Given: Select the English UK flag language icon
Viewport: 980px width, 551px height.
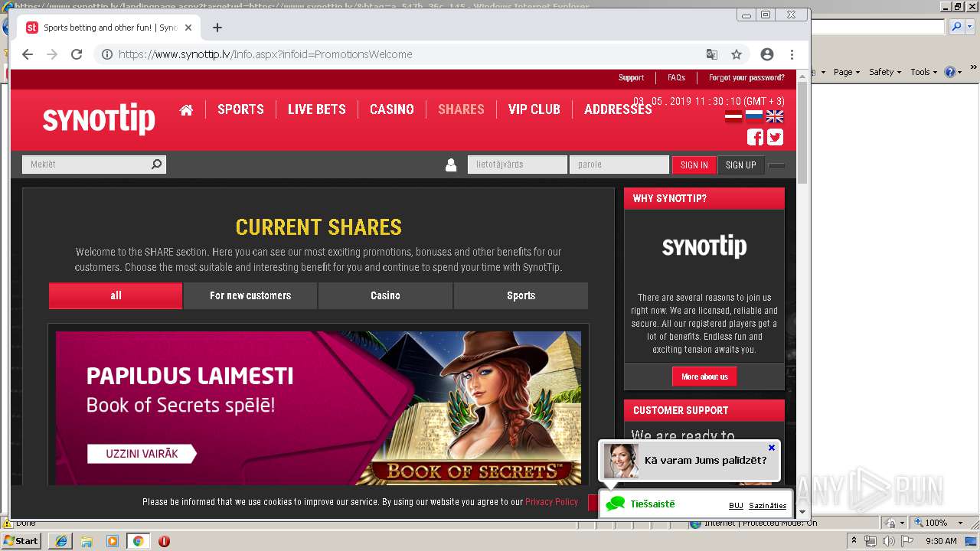Looking at the screenshot, I should click(775, 116).
